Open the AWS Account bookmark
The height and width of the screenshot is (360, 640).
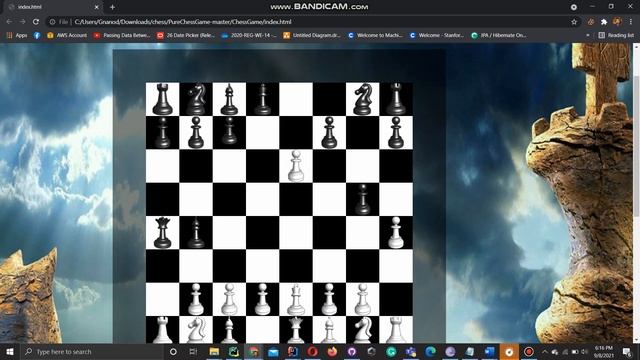point(67,36)
